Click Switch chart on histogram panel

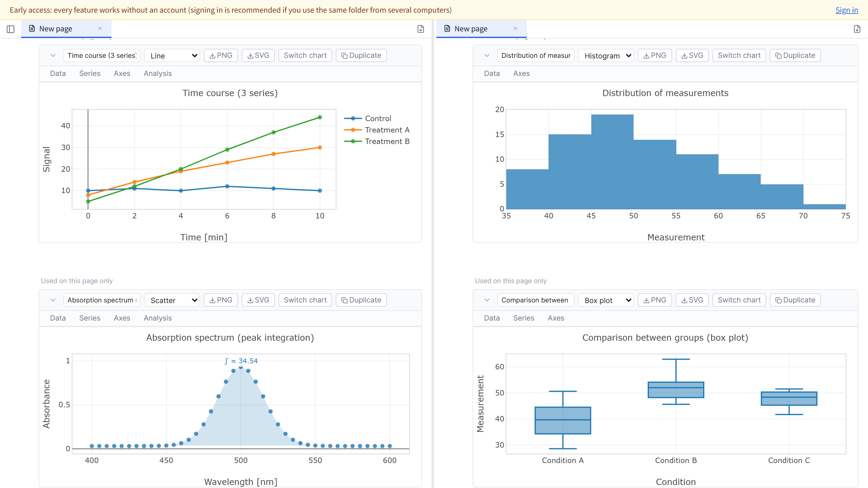point(739,55)
